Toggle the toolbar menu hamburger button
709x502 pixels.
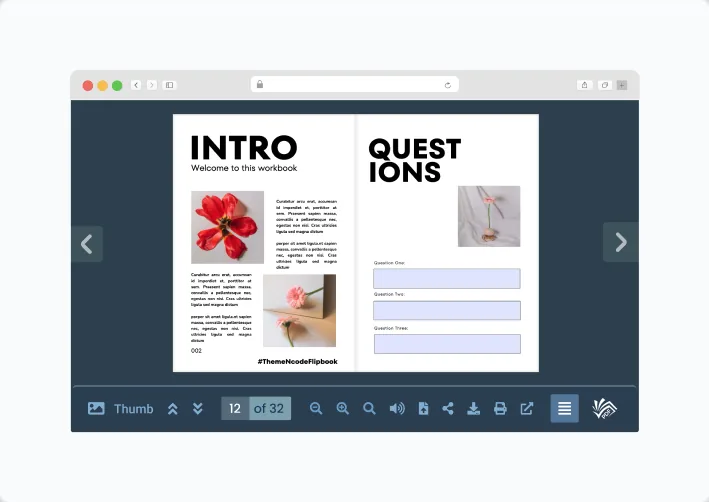point(564,408)
